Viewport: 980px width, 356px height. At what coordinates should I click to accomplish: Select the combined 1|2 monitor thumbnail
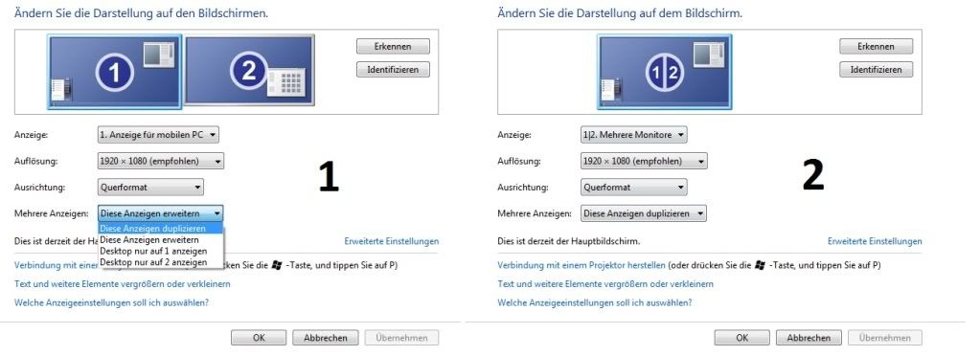665,72
